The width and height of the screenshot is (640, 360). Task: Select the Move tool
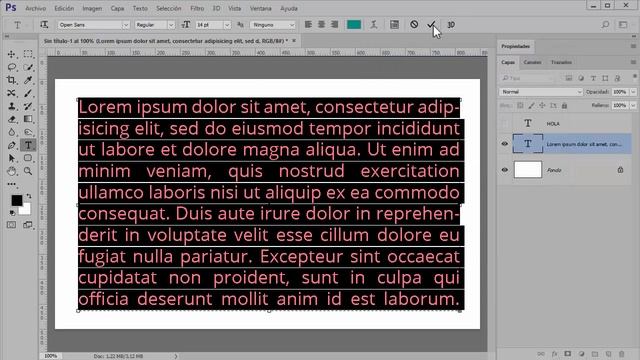11,54
